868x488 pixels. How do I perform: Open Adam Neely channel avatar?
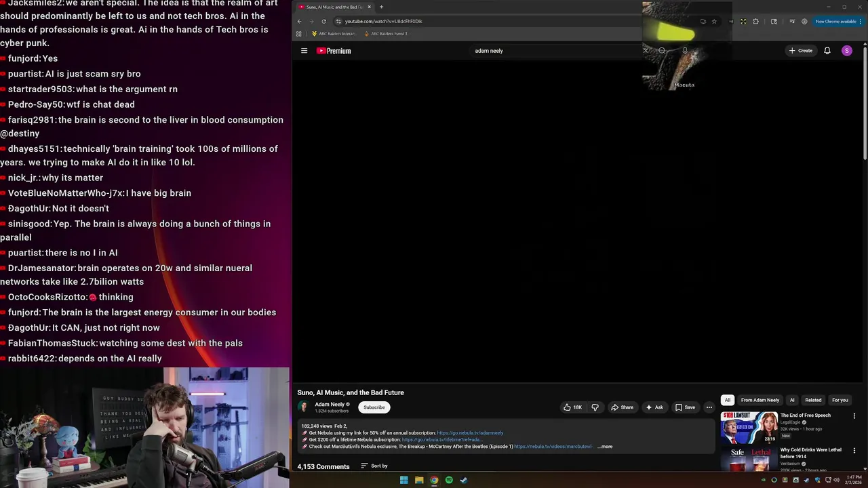tap(304, 407)
